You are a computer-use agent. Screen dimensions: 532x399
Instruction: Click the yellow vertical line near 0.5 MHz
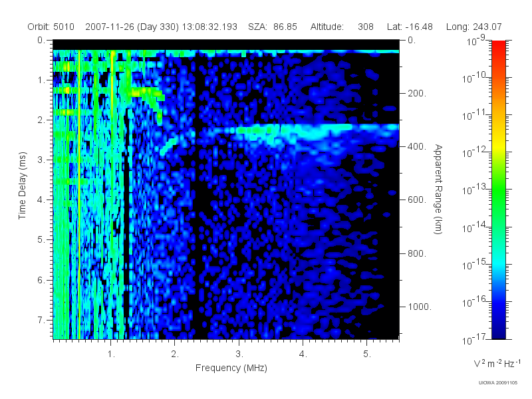pyautogui.click(x=79, y=194)
